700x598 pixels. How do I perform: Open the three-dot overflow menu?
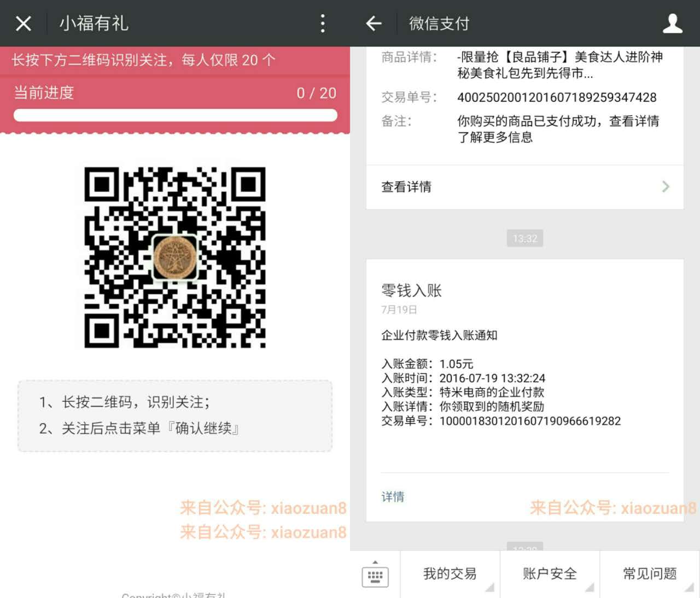tap(323, 24)
